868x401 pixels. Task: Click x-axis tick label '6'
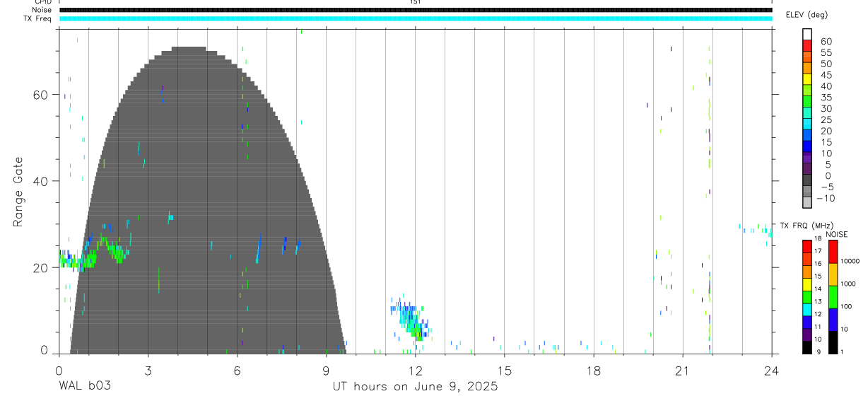(x=237, y=370)
